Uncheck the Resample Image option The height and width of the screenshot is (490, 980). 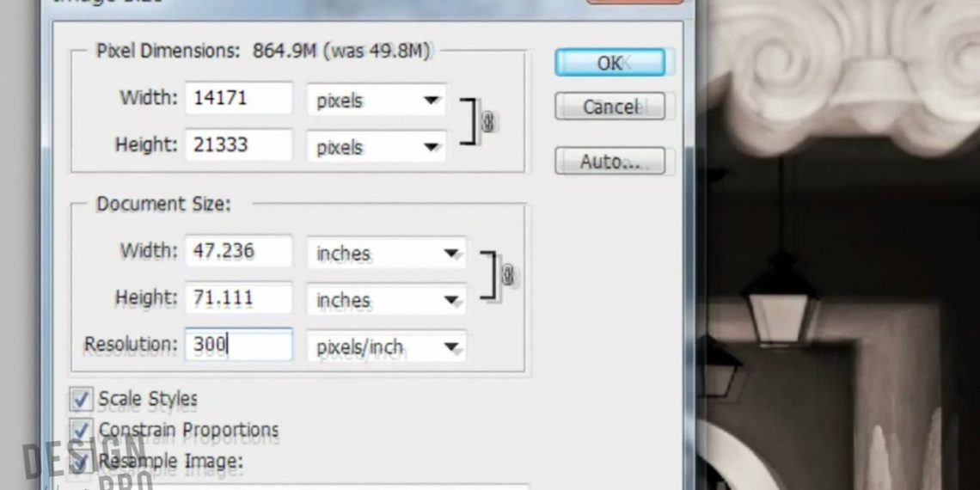[x=81, y=462]
